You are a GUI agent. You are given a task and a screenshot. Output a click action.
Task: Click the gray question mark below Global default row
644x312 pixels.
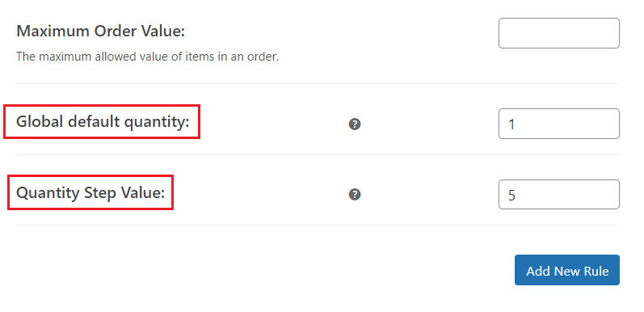click(x=355, y=195)
